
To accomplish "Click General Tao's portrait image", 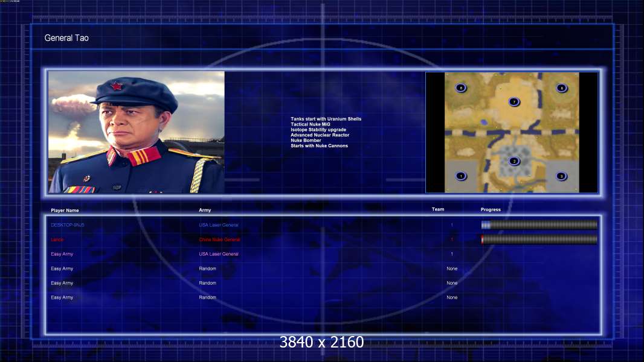I will click(x=137, y=132).
